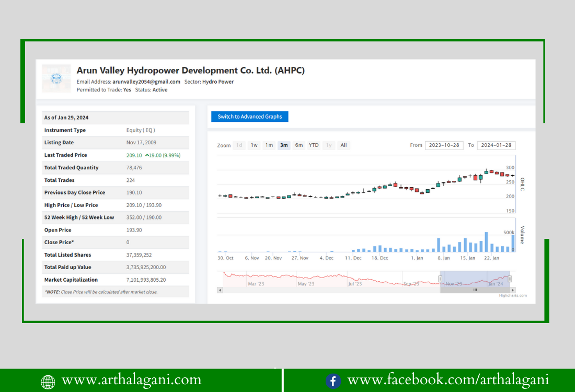Set chart zoom to 1m
This screenshot has width=575, height=392.
tap(269, 145)
